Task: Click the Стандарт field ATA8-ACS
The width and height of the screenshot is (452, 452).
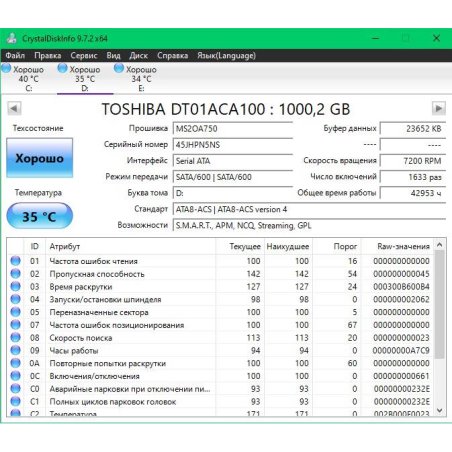Action: (309, 209)
